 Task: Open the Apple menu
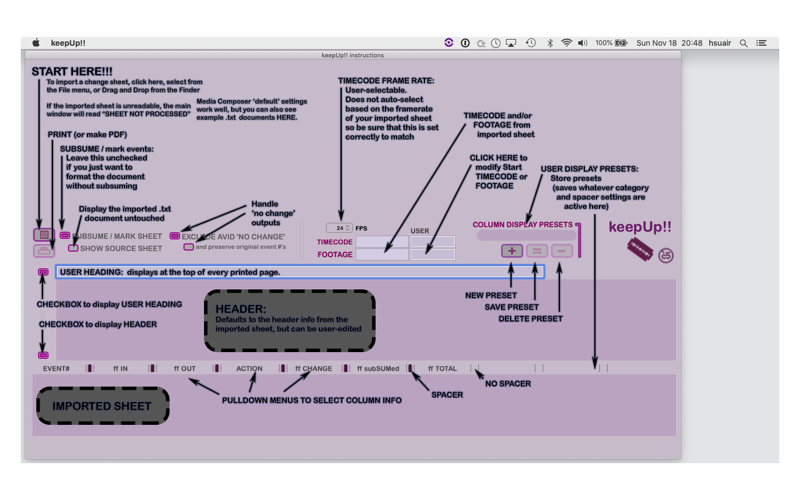click(36, 43)
